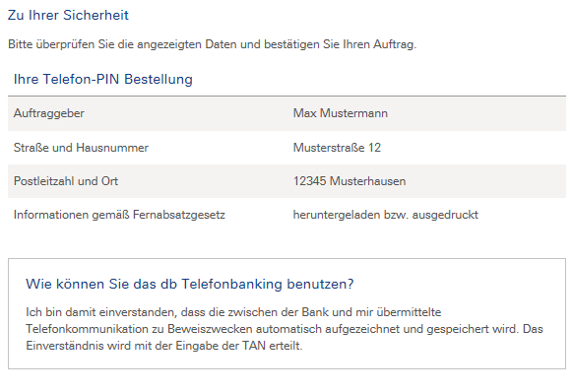Click the word 'Sicherheit' in the top heading

(x=95, y=16)
